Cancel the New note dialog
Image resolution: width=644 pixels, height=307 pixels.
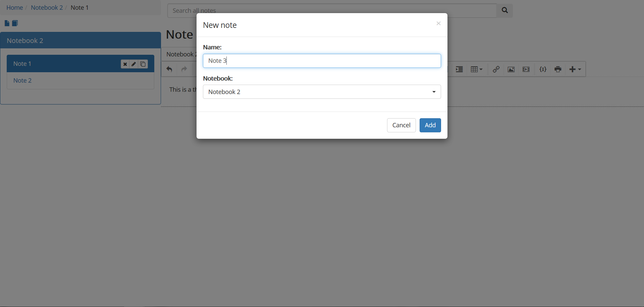tap(401, 125)
